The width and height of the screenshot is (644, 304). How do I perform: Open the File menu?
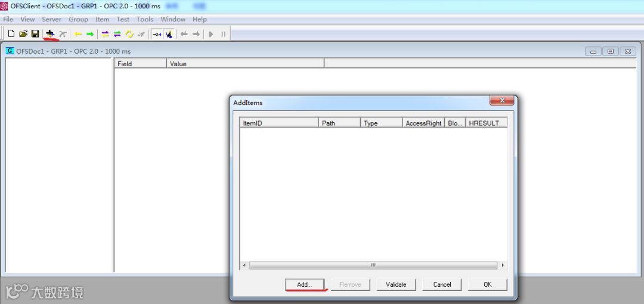[x=8, y=19]
